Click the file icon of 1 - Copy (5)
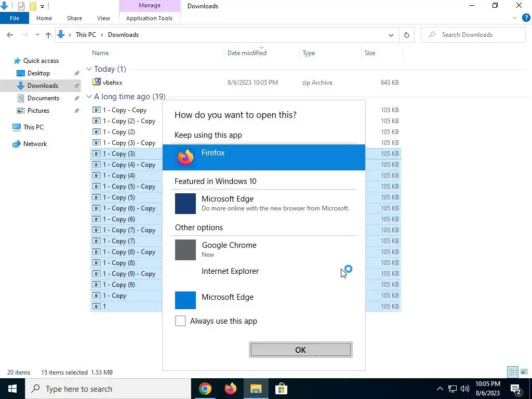 click(x=97, y=197)
